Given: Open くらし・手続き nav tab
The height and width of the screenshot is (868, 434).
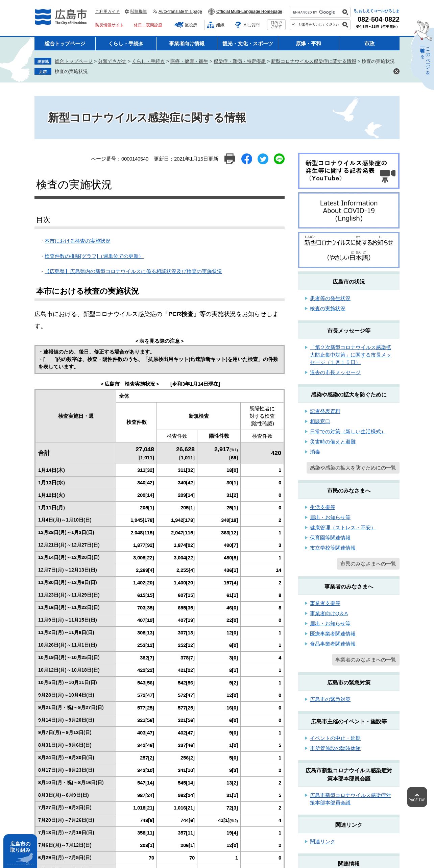Looking at the screenshot, I should (x=126, y=44).
